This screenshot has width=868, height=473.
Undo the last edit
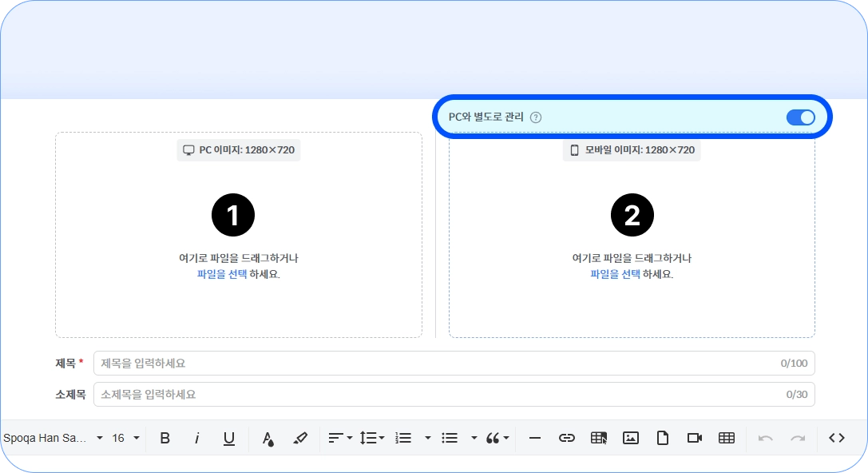tap(766, 438)
